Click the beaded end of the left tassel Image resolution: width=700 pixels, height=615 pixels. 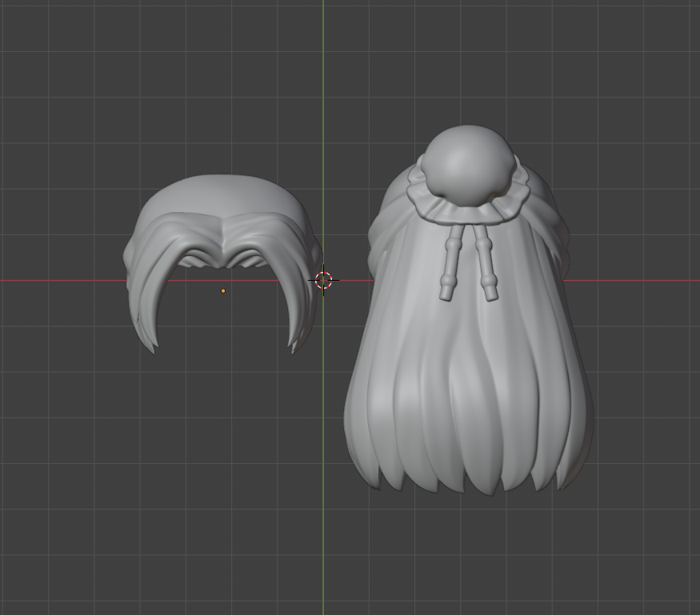(446, 290)
